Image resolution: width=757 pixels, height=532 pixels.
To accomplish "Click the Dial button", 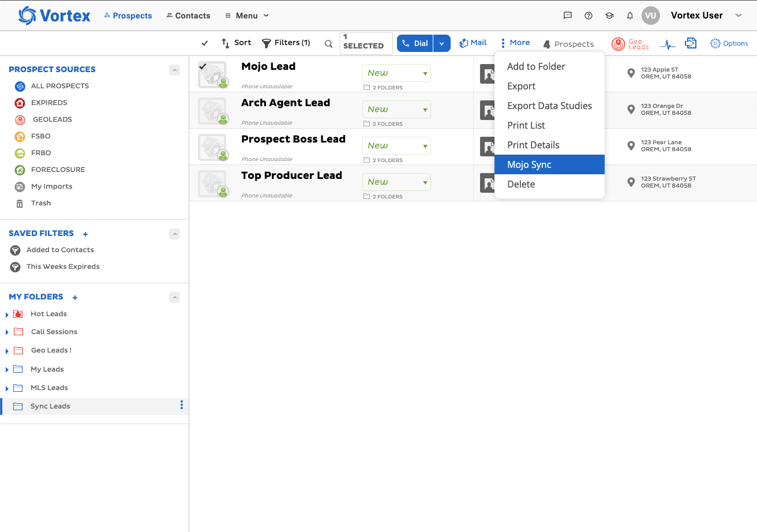I will 415,43.
